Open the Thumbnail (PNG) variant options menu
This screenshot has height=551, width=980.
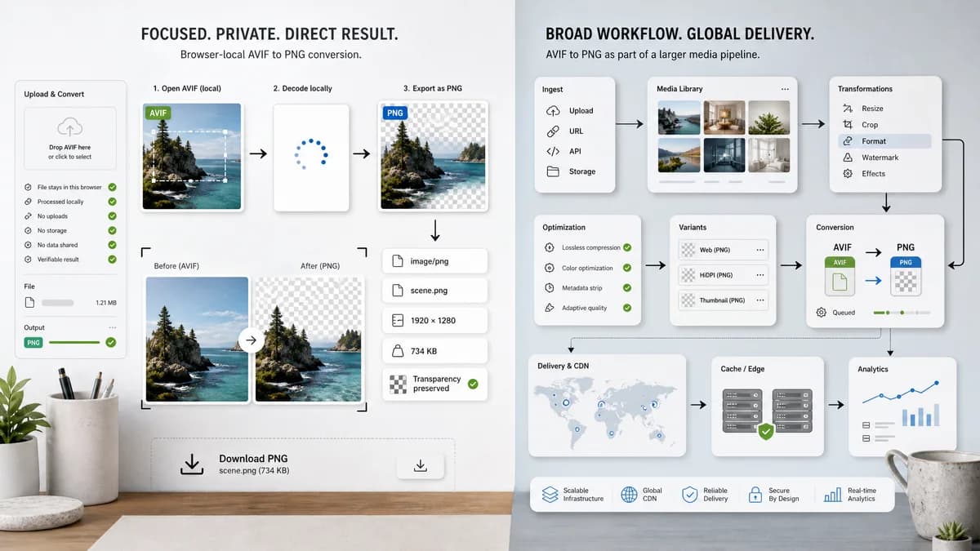[760, 300]
